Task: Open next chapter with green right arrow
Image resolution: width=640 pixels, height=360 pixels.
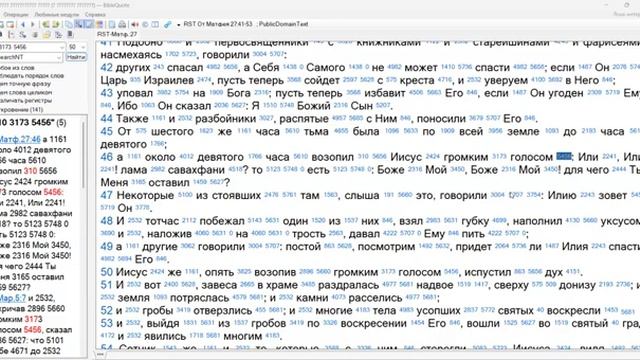Action: click(56, 24)
